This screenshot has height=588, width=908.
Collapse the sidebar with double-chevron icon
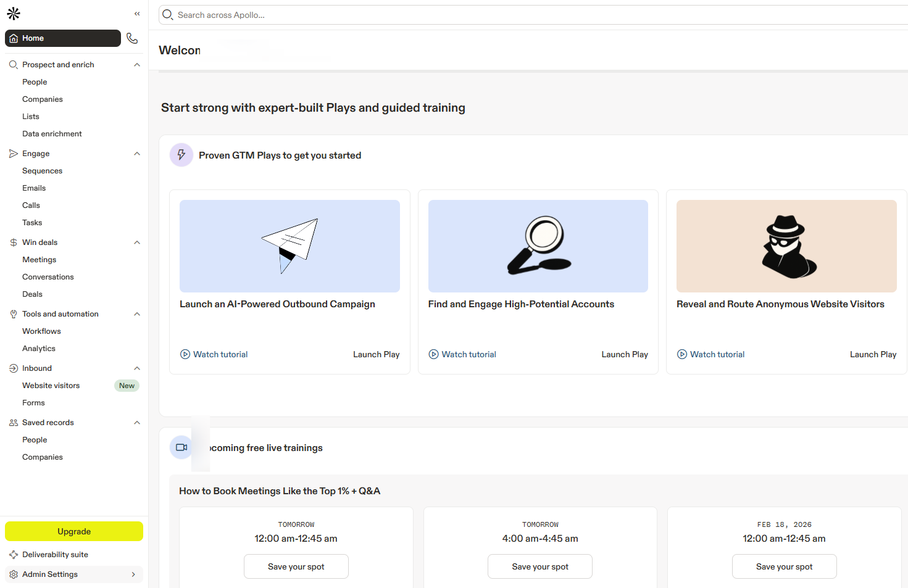(x=137, y=14)
